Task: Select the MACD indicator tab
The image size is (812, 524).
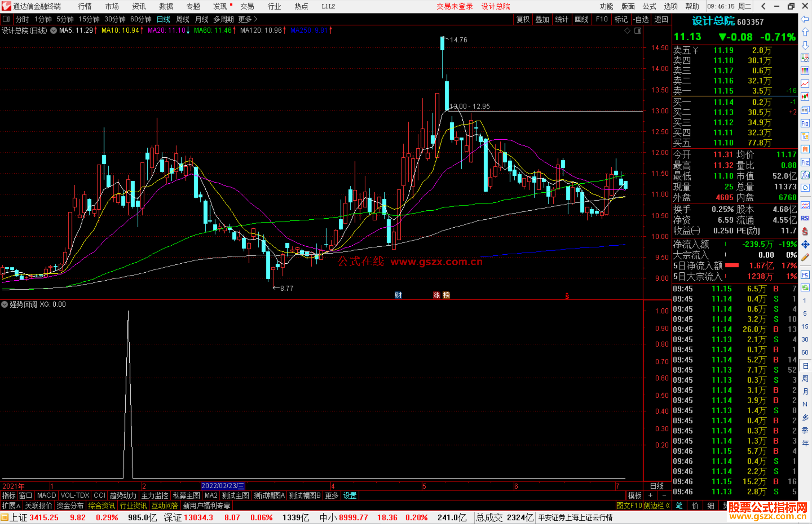Action: point(46,495)
